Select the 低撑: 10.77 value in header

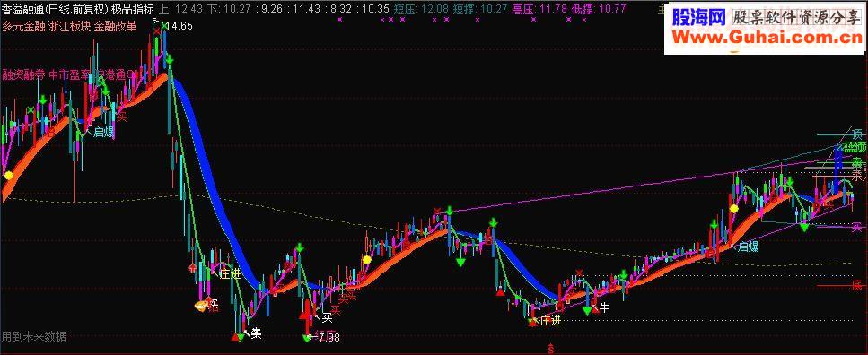coord(599,9)
